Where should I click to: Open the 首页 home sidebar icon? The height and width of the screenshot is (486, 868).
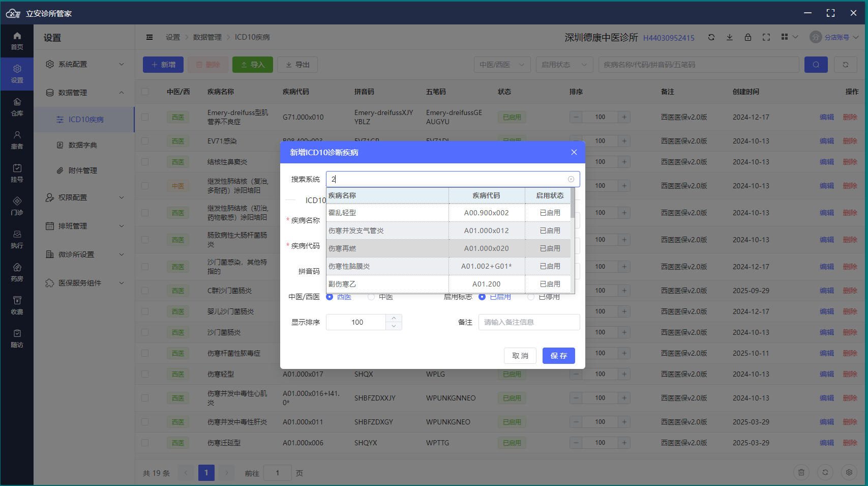coord(17,41)
